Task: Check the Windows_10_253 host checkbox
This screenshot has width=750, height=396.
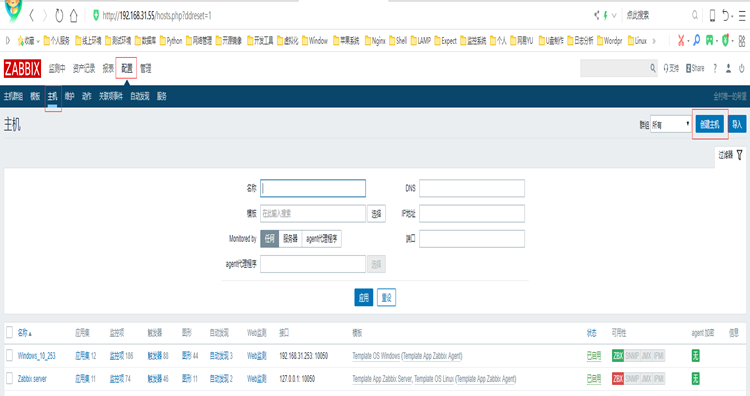Action: (x=10, y=355)
